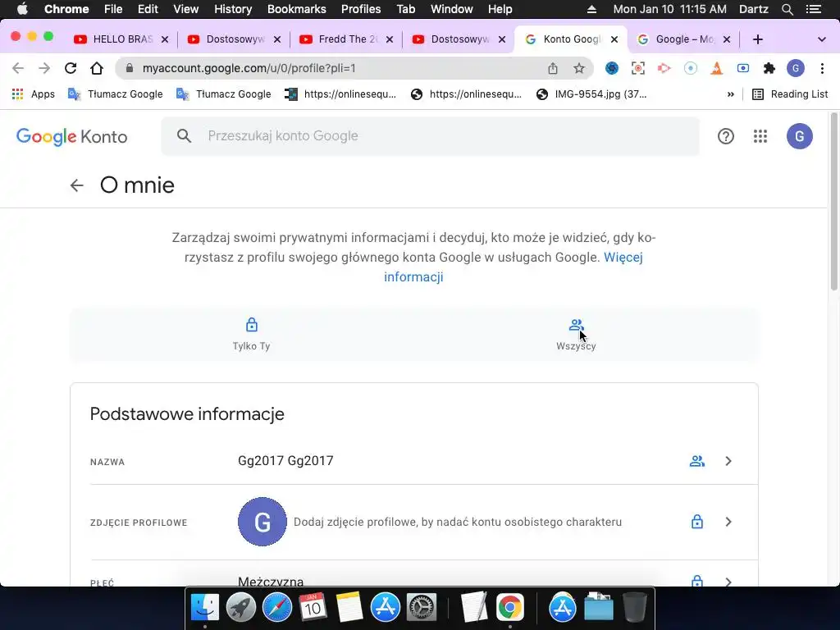The image size is (840, 630).
Task: Click the lock icon in Zdjęcie profilowe row
Action: [697, 521]
